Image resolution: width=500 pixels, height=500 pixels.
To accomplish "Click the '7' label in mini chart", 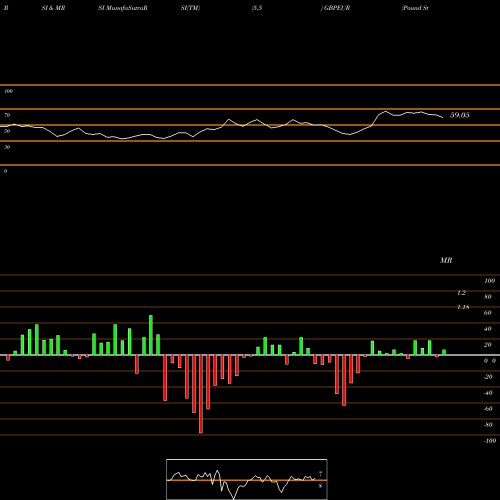I will pos(321,474).
